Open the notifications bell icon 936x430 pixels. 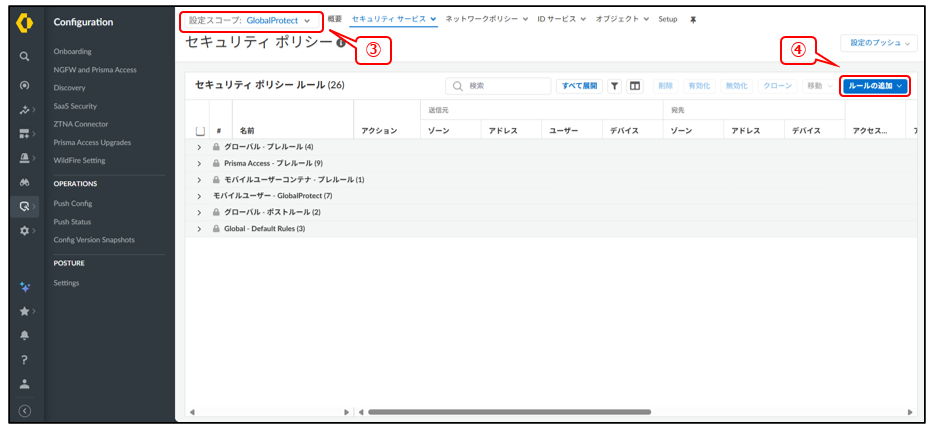(x=24, y=335)
